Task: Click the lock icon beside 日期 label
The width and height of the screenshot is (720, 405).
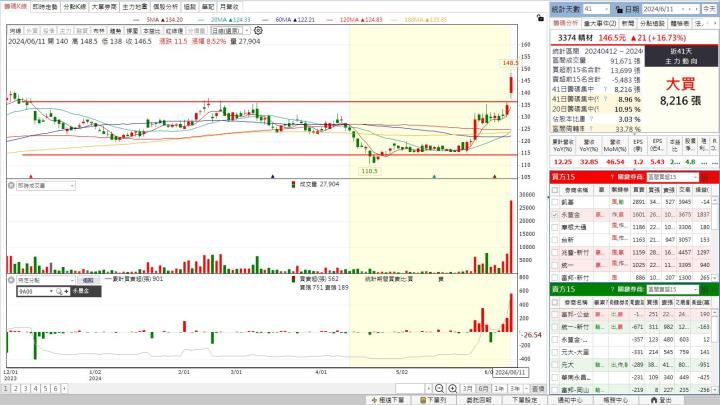Action: pos(619,9)
